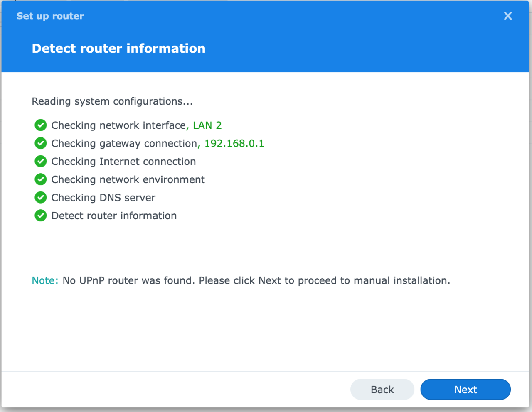The height and width of the screenshot is (412, 532).
Task: Click the 'Checking Internet connection' text
Action: 123,162
